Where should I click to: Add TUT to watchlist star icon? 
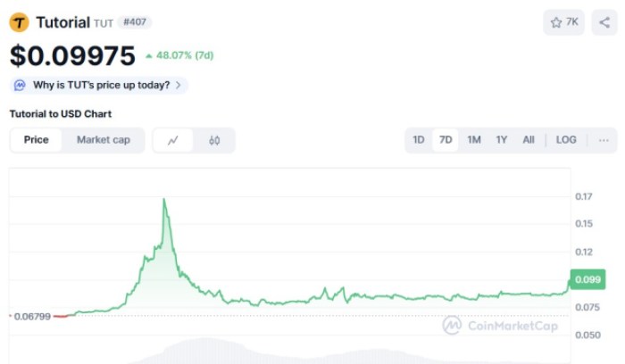556,22
